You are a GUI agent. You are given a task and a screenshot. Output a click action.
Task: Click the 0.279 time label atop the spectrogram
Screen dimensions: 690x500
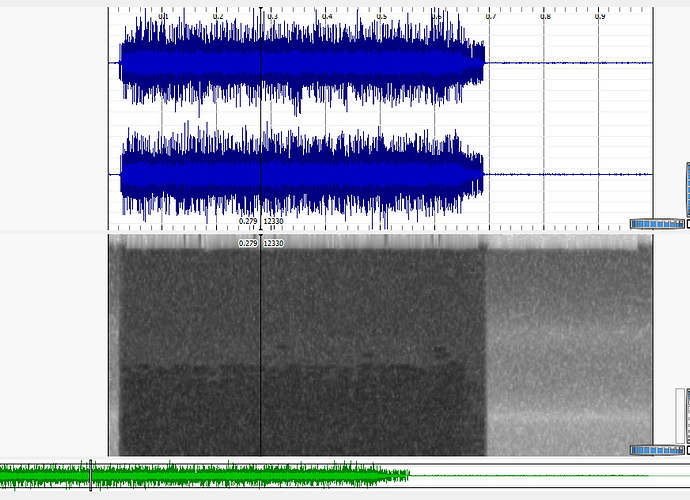[248, 243]
